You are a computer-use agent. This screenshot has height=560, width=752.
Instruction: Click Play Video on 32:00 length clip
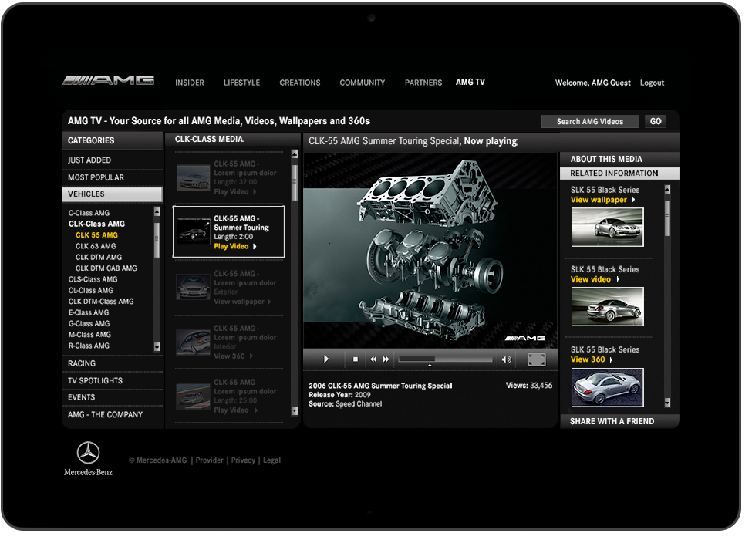click(x=235, y=192)
